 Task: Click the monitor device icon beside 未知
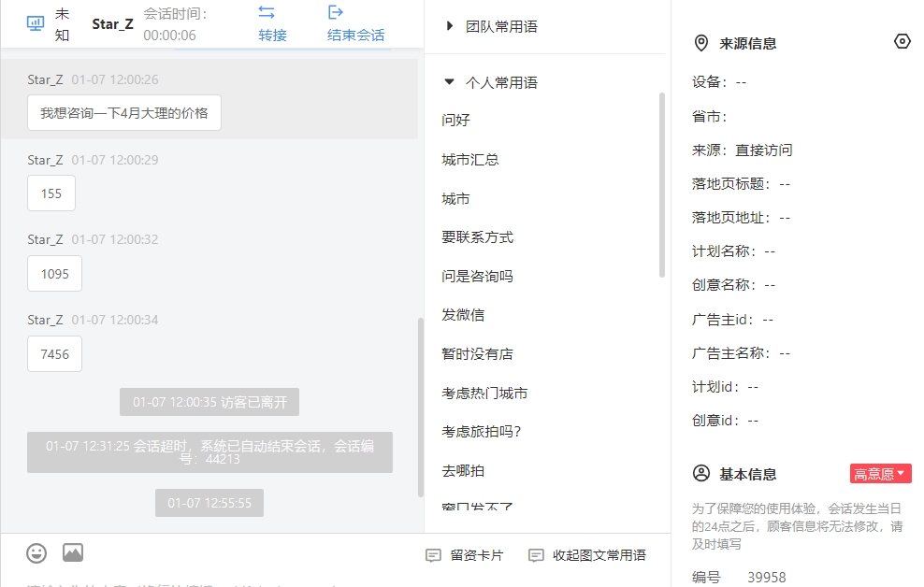(x=36, y=23)
